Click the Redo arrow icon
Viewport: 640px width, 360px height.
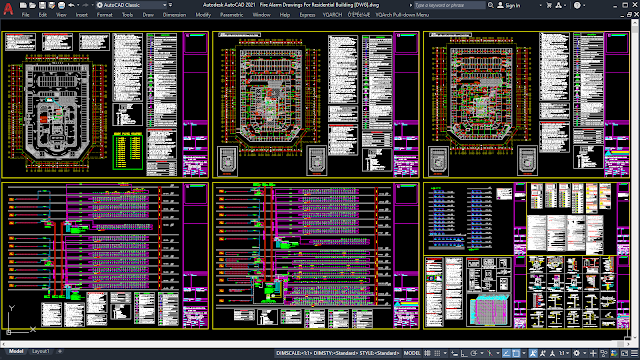click(x=85, y=5)
